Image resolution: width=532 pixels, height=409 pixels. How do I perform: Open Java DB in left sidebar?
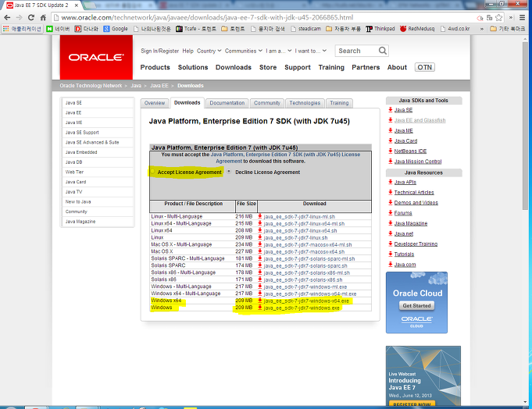(x=73, y=162)
